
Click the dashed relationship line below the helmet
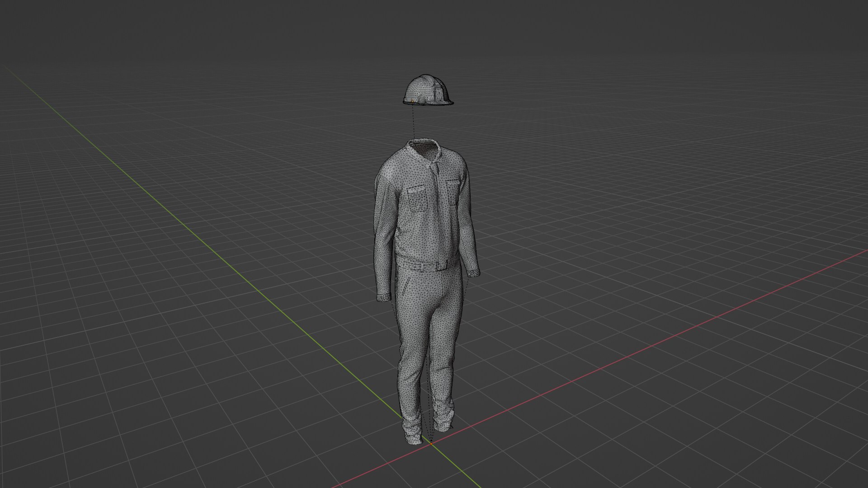point(414,122)
